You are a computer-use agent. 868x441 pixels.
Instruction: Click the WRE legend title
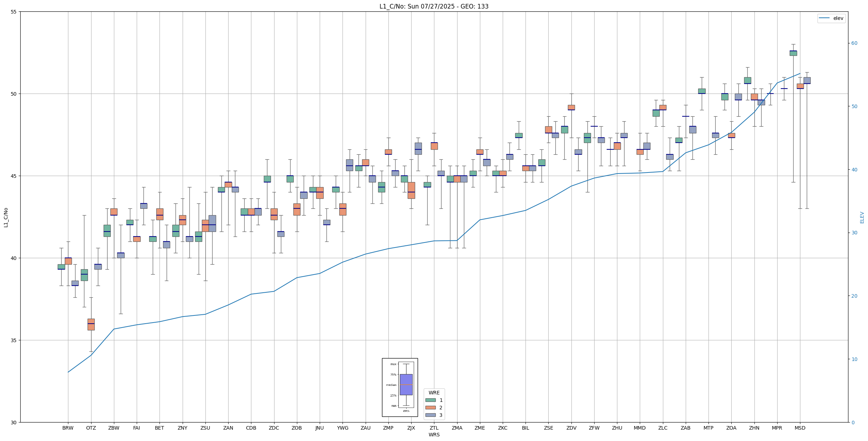pos(434,393)
